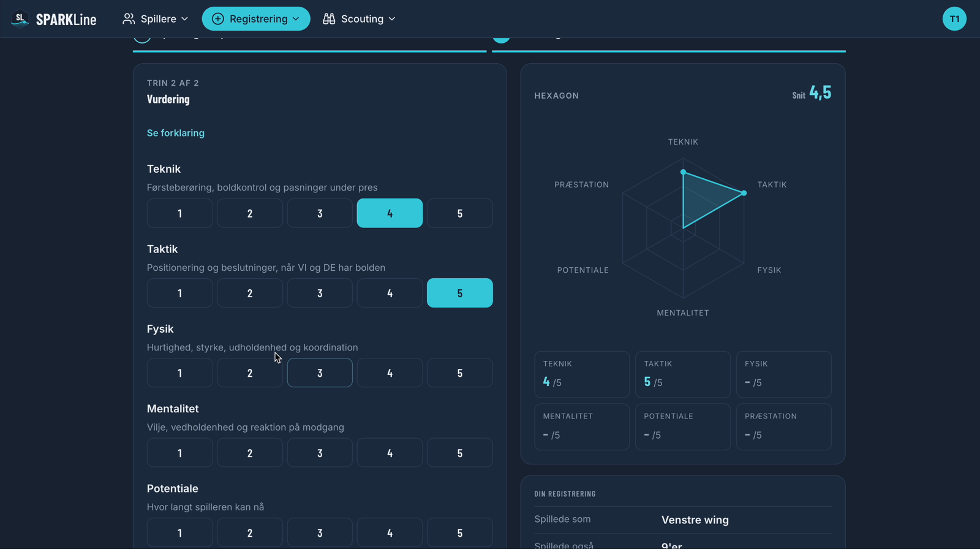Expand the Scouting dropdown chevron
This screenshot has width=980, height=549.
(x=392, y=19)
